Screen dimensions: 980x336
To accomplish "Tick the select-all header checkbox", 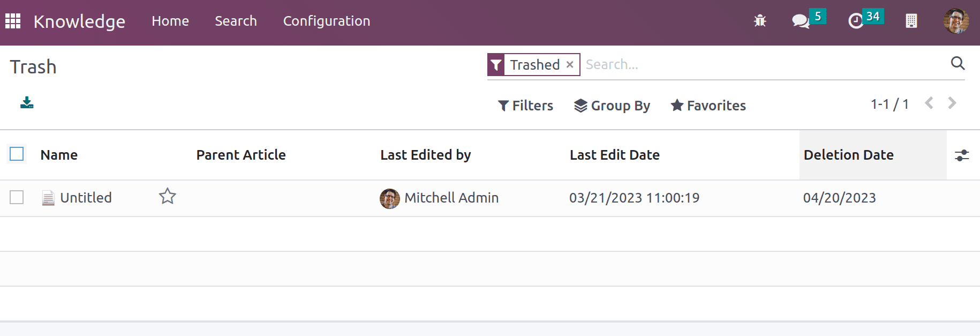I will click(17, 154).
